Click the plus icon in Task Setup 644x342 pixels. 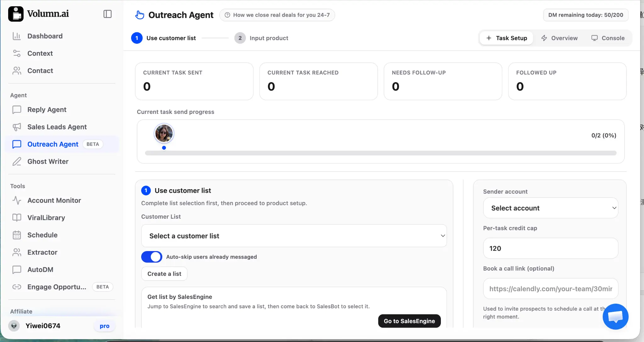click(489, 38)
